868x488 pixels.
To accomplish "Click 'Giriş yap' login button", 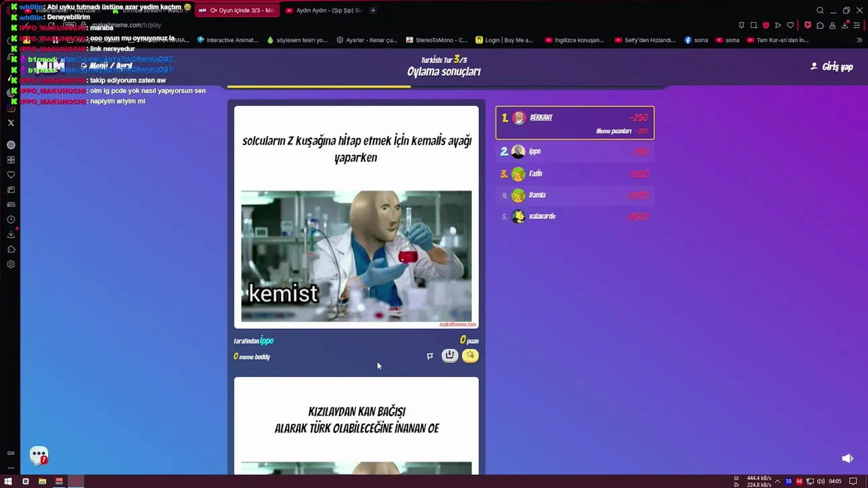I will [832, 66].
